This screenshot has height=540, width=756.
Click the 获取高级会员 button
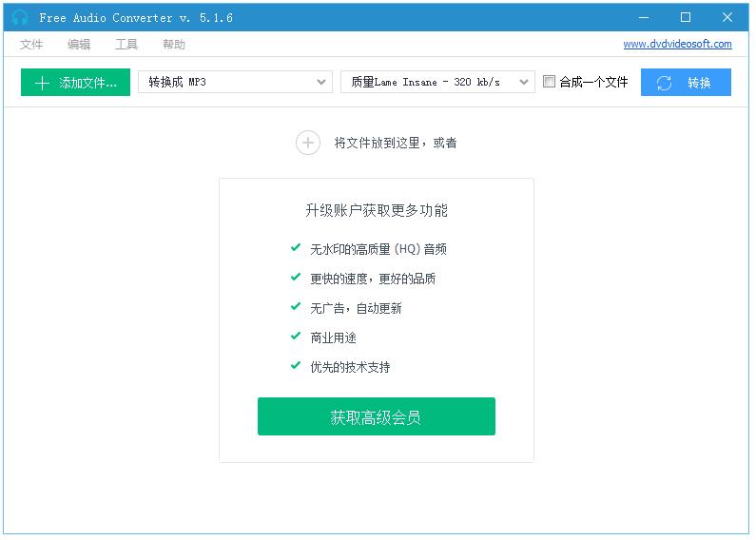(376, 416)
